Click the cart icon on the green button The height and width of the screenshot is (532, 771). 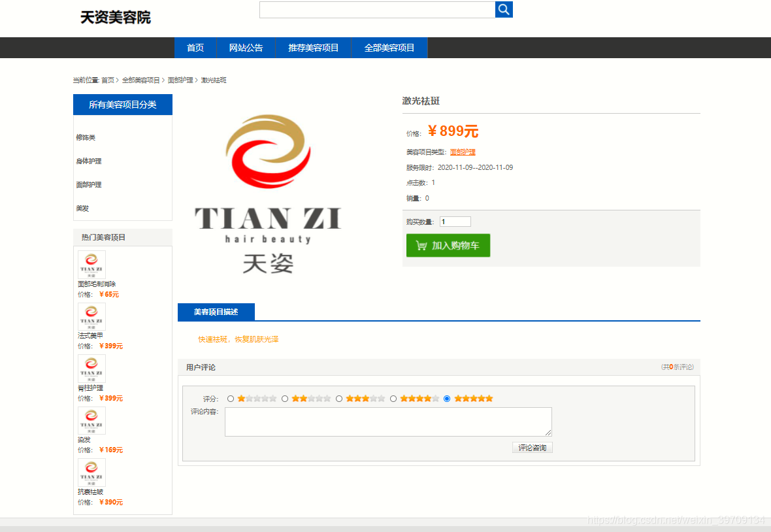[x=421, y=245]
